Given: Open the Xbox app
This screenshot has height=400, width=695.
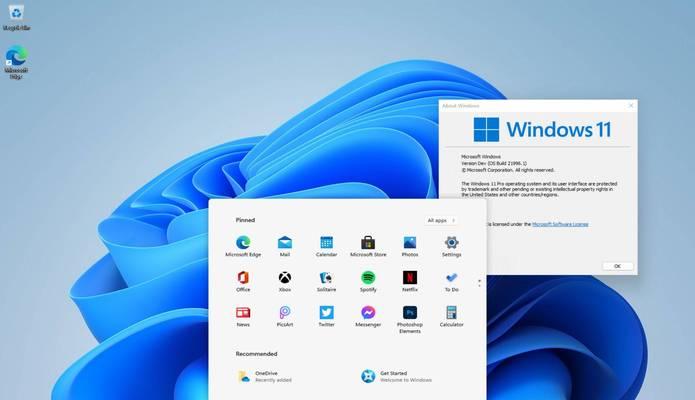Looking at the screenshot, I should 285,281.
